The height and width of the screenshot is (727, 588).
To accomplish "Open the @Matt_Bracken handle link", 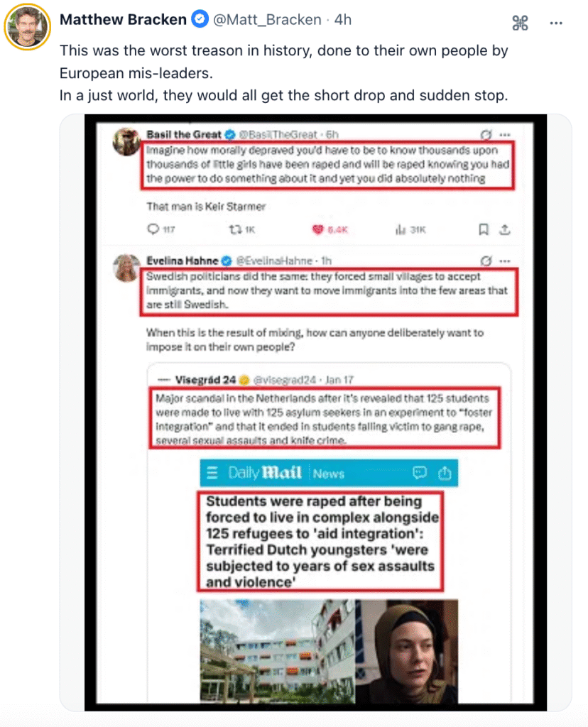I will click(267, 19).
